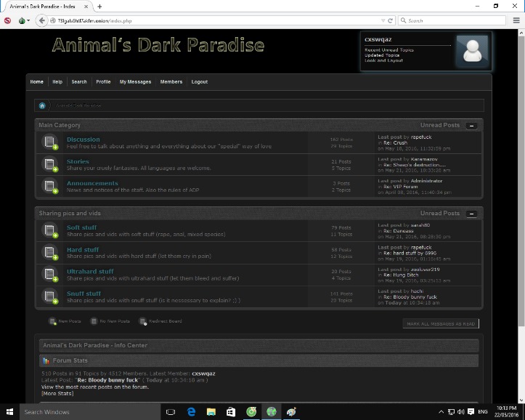Open My Messages in the forum menu
525x420 pixels.
(x=135, y=81)
